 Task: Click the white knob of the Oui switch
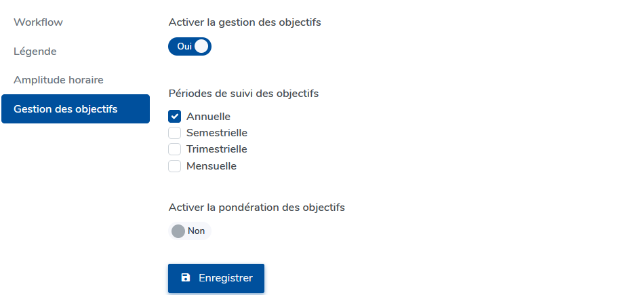(201, 46)
